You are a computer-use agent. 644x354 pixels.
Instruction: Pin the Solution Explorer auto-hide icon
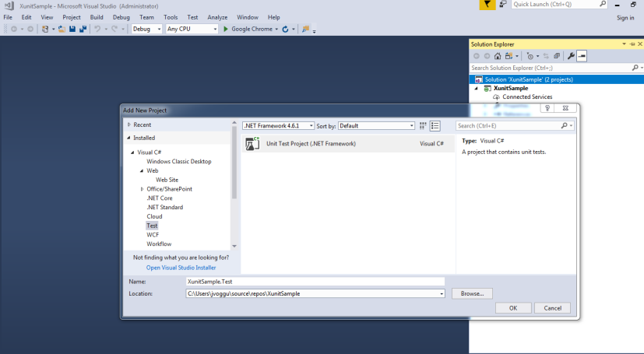pyautogui.click(x=632, y=44)
